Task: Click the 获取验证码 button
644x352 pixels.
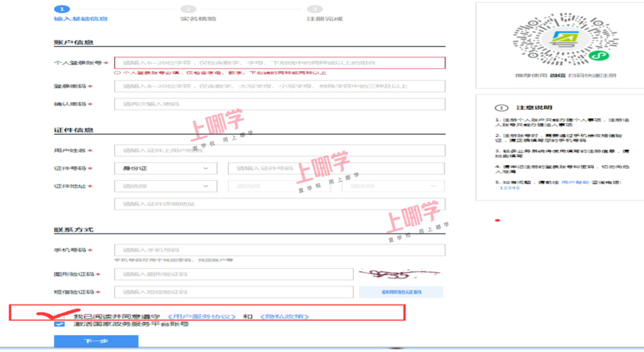Action: [401, 292]
